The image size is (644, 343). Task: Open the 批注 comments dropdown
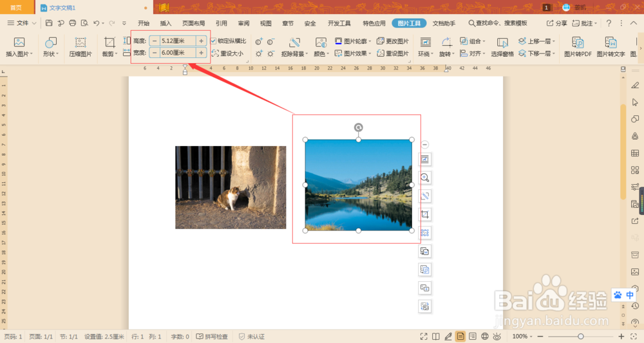click(585, 23)
